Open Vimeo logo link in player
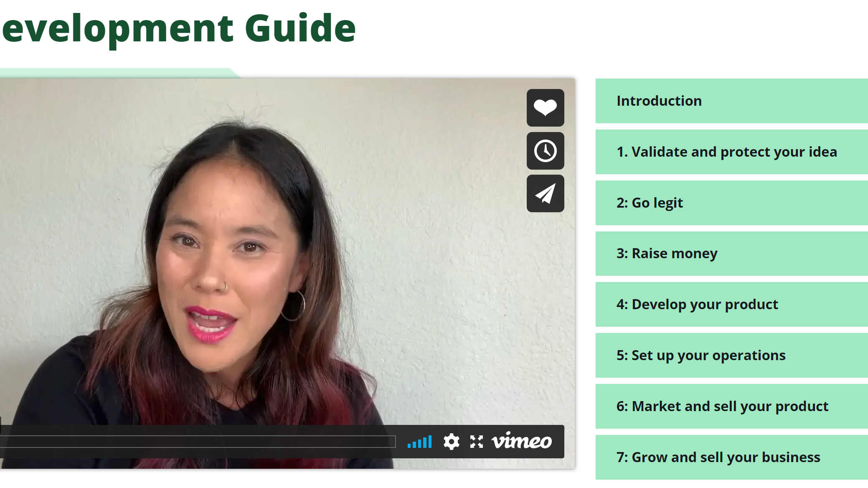Screen dimensions: 868x488 click(x=522, y=441)
